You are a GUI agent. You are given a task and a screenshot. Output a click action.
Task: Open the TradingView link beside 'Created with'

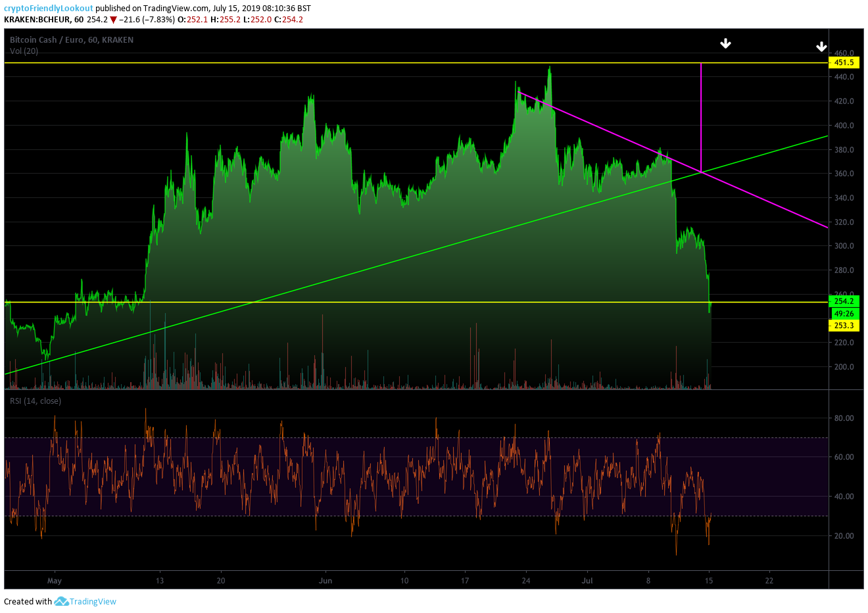[x=93, y=601]
